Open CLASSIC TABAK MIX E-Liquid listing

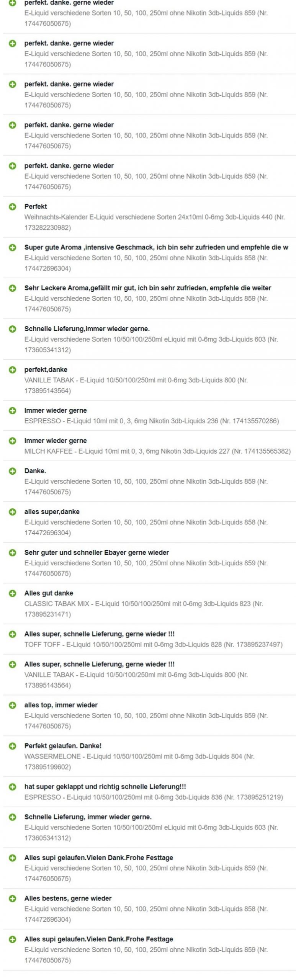(x=144, y=609)
